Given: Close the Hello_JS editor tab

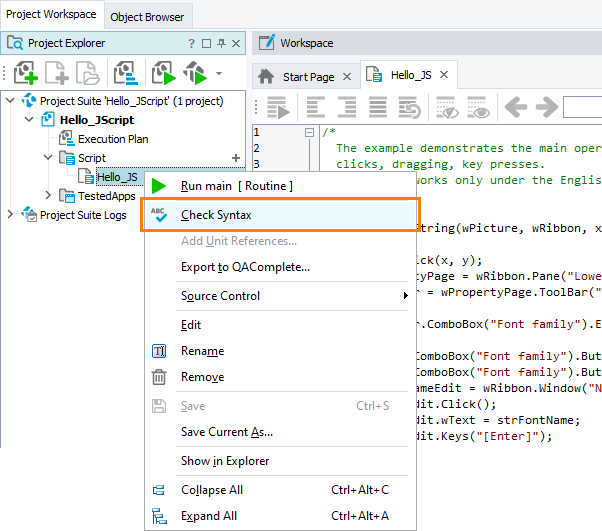Looking at the screenshot, I should [443, 76].
